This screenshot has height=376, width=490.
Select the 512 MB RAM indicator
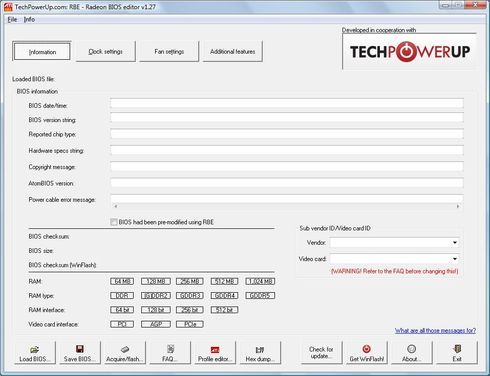pyautogui.click(x=224, y=281)
